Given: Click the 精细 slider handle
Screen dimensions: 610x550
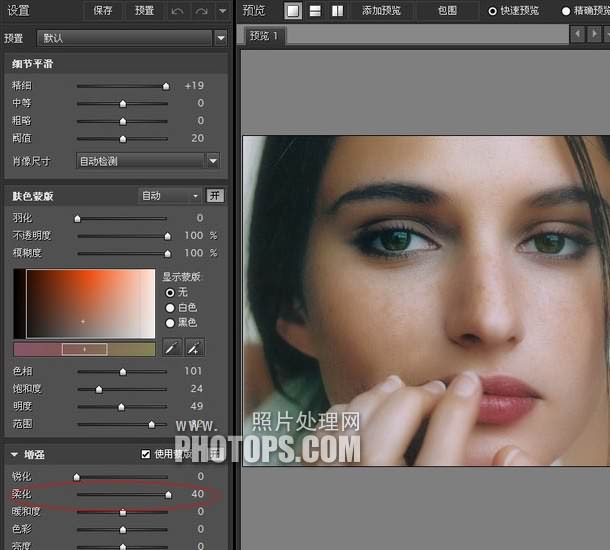Looking at the screenshot, I should (166, 86).
